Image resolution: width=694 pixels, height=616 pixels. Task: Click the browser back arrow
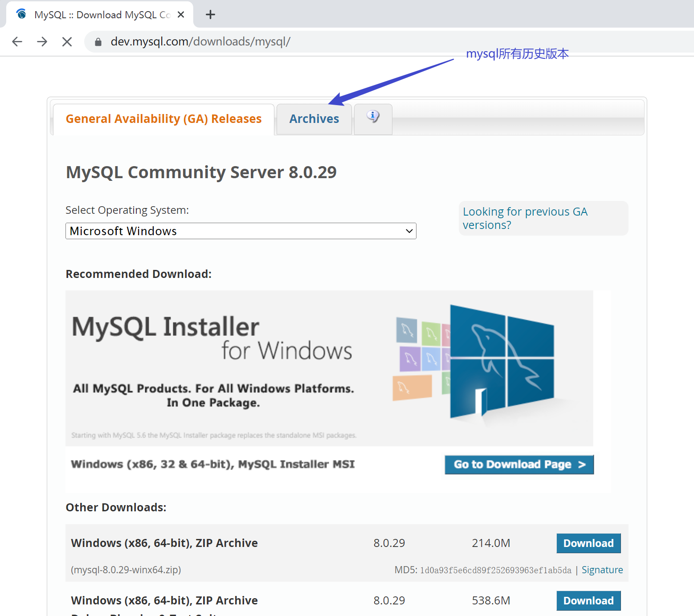pyautogui.click(x=17, y=41)
